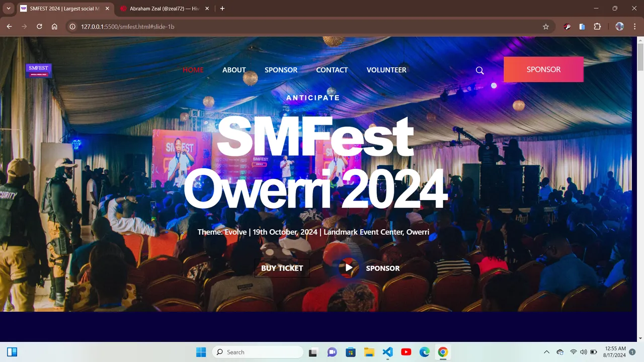This screenshot has height=362, width=644.
Task: Click the play icon next to SPONSOR
Action: [x=349, y=268]
